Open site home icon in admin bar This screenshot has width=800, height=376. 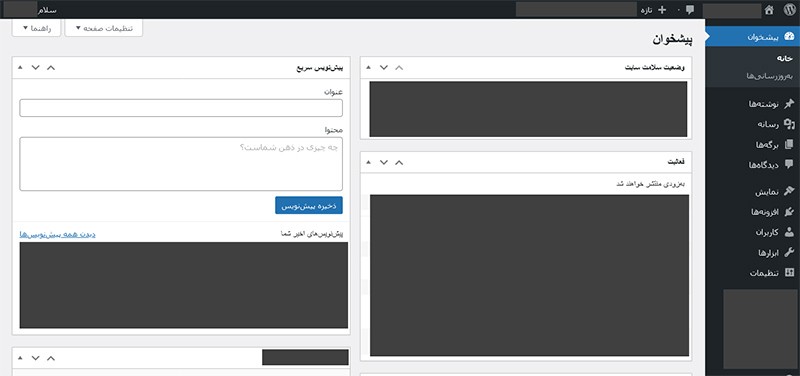tap(769, 10)
